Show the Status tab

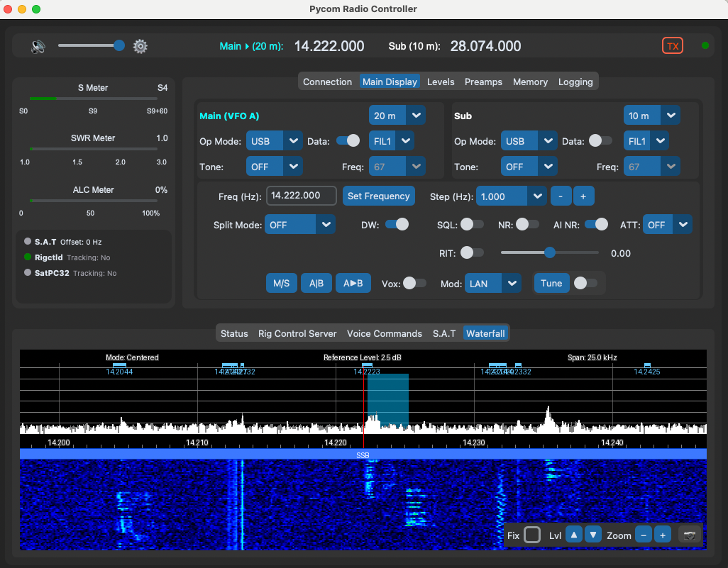click(x=234, y=334)
